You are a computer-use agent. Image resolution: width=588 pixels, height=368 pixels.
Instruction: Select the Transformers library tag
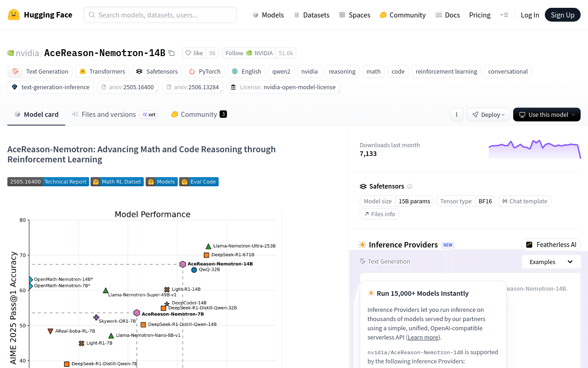point(102,71)
